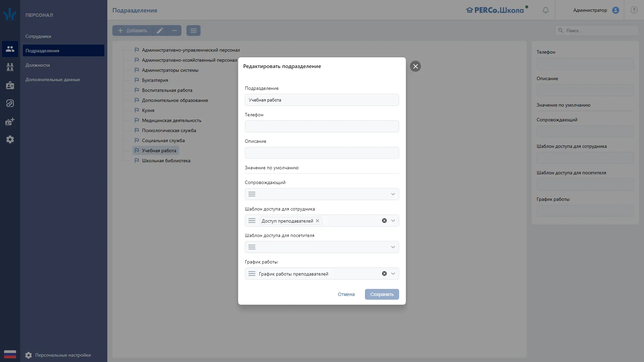644x362 pixels.
Task: Open notifications bell
Action: click(x=546, y=10)
